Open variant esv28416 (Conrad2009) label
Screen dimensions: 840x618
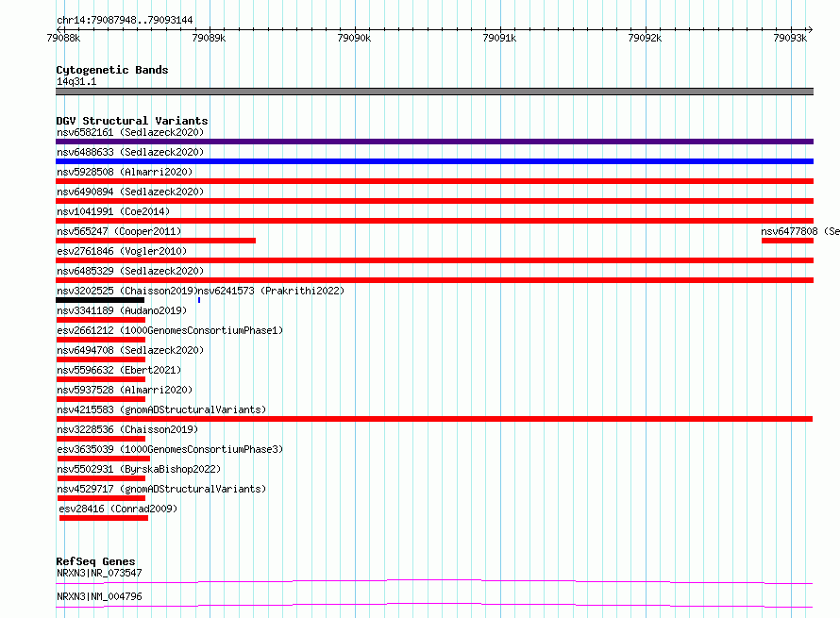(x=118, y=509)
